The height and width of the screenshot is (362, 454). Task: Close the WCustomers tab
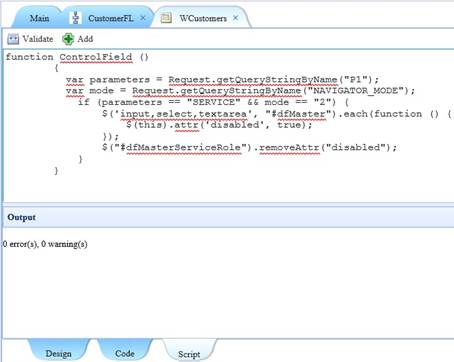click(x=235, y=18)
